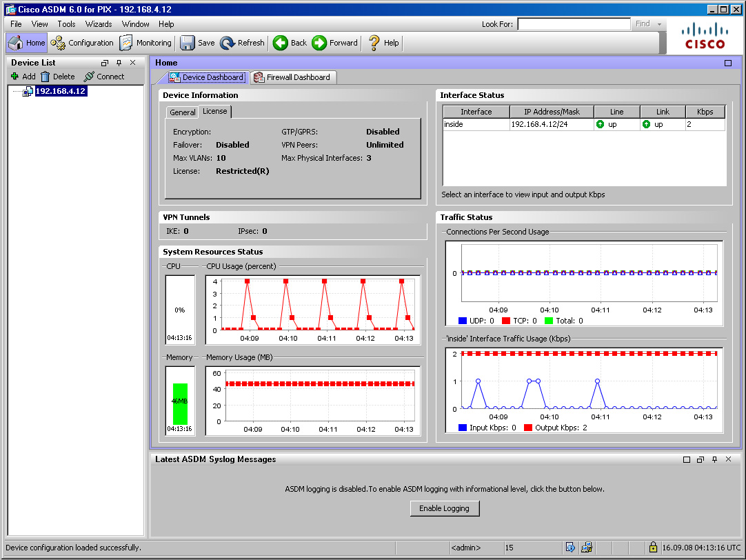Screen dimensions: 746x560
Task: Click the Home toolbar icon
Action: tap(26, 43)
